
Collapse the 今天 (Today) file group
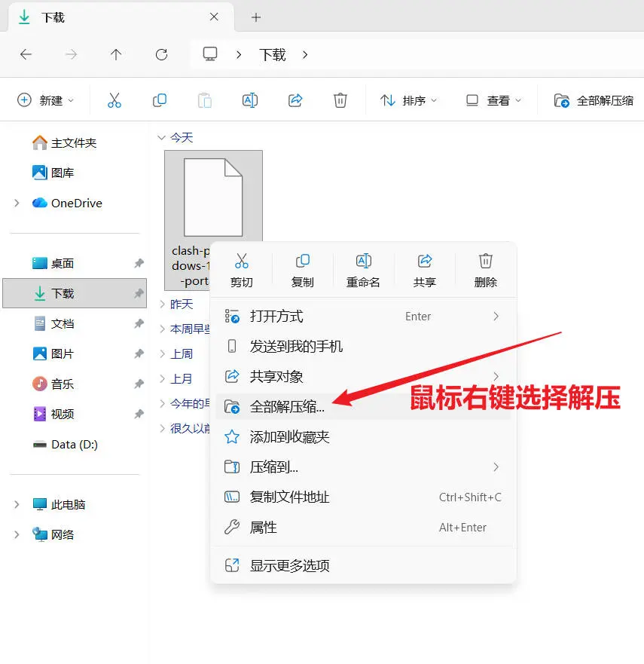pyautogui.click(x=162, y=137)
